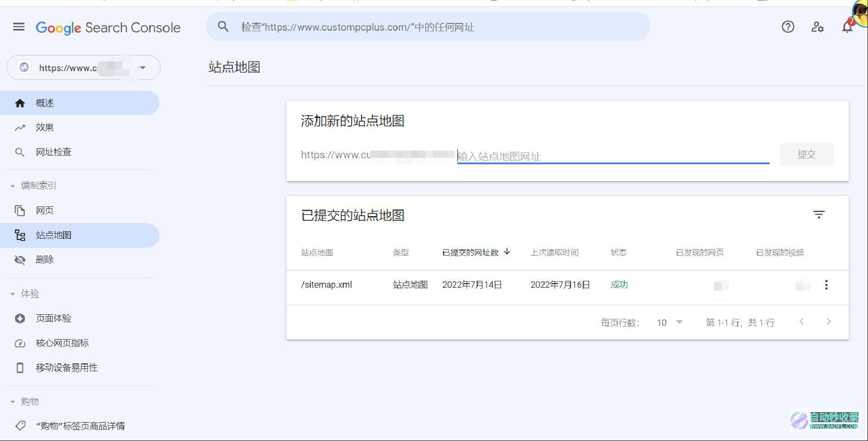Sort by 已提交的网址数 column header

click(470, 252)
